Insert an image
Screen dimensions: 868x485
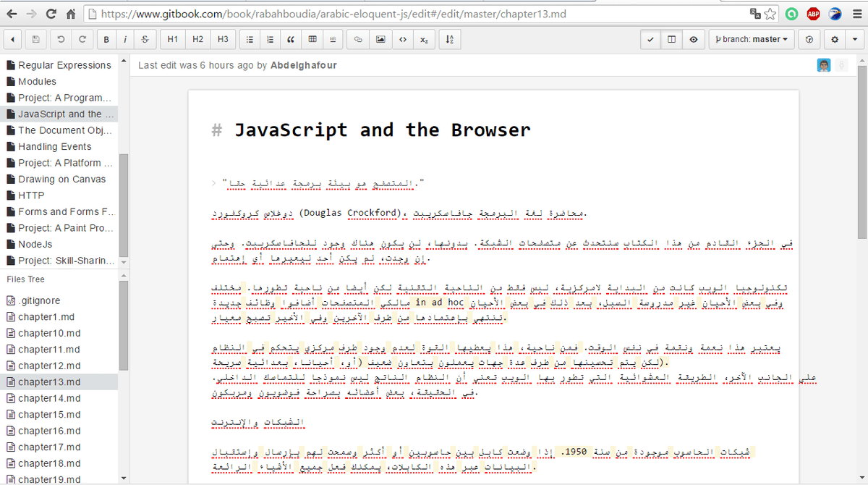coord(380,39)
